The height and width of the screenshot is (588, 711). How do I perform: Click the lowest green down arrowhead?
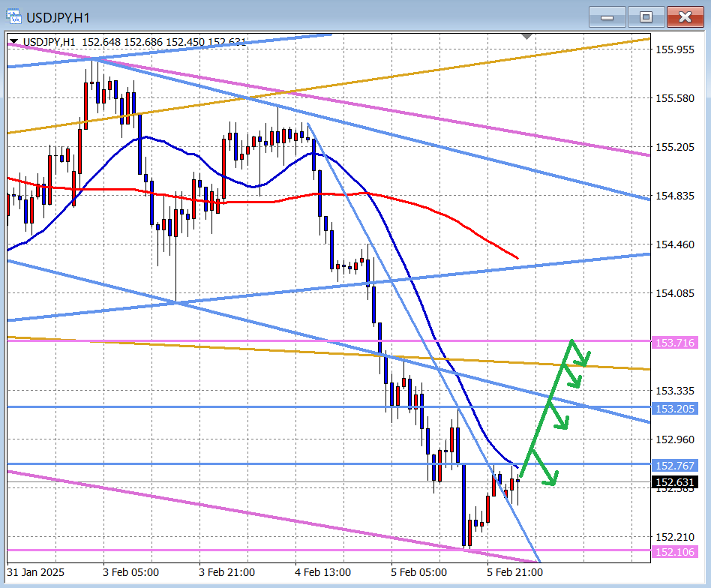coord(552,481)
